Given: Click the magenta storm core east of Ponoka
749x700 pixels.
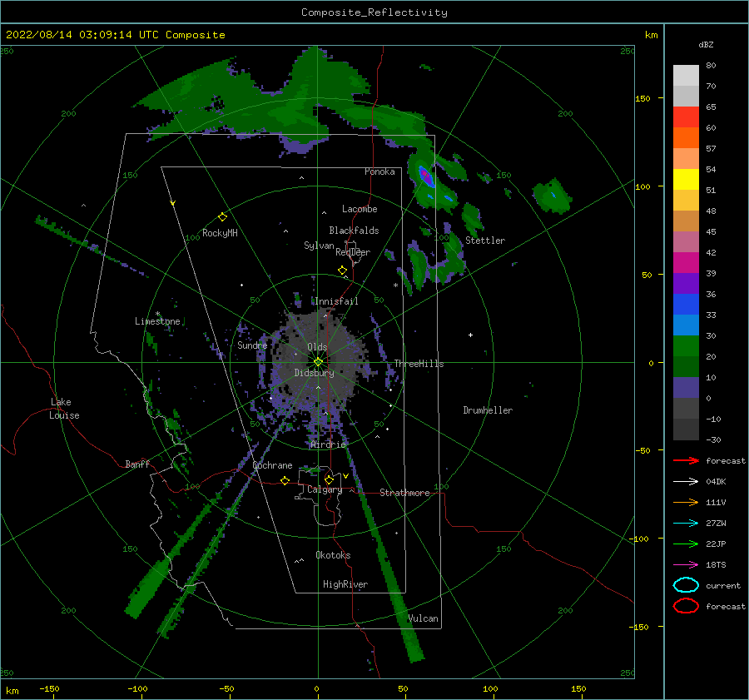Looking at the screenshot, I should coord(425,176).
